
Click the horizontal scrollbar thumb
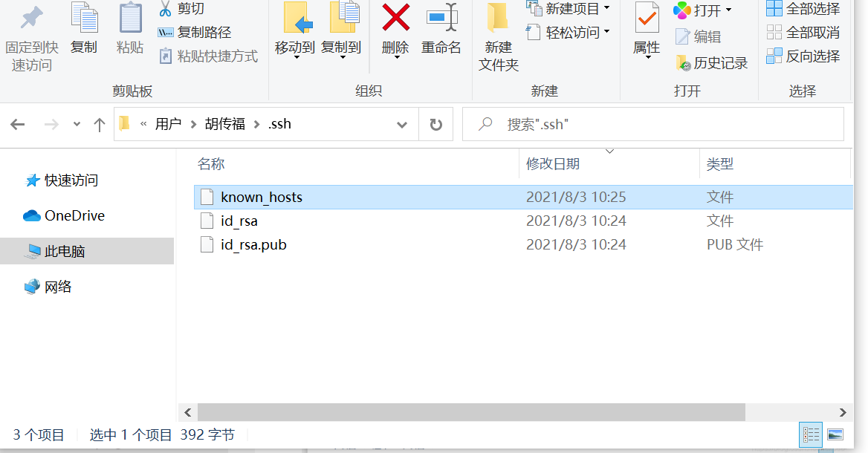pyautogui.click(x=471, y=412)
